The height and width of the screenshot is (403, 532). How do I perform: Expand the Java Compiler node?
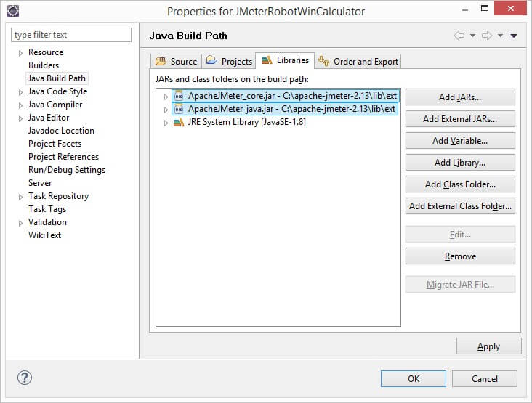20,105
